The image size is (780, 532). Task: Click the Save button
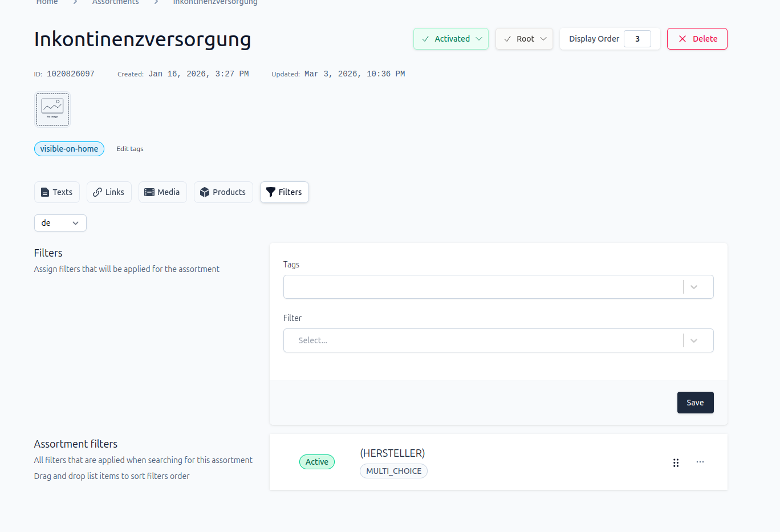tap(696, 403)
